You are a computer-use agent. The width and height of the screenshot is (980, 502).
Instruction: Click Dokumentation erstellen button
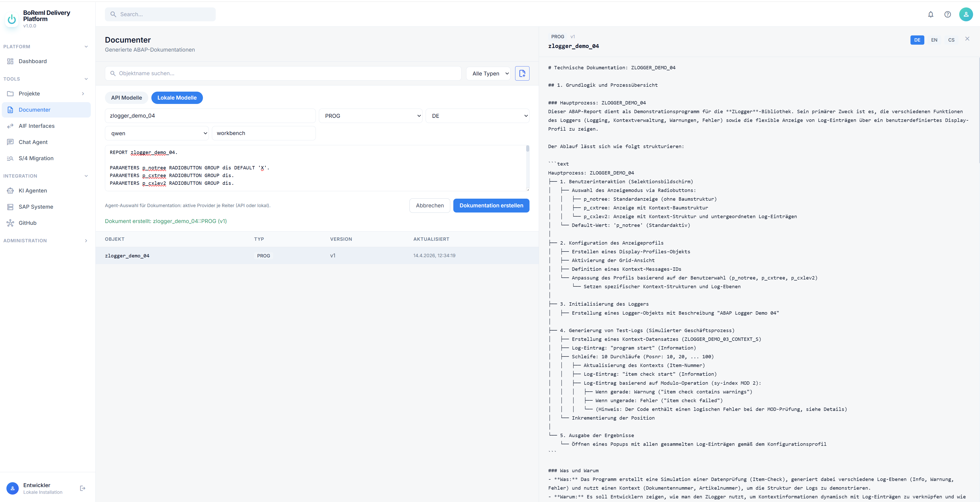pyautogui.click(x=491, y=206)
